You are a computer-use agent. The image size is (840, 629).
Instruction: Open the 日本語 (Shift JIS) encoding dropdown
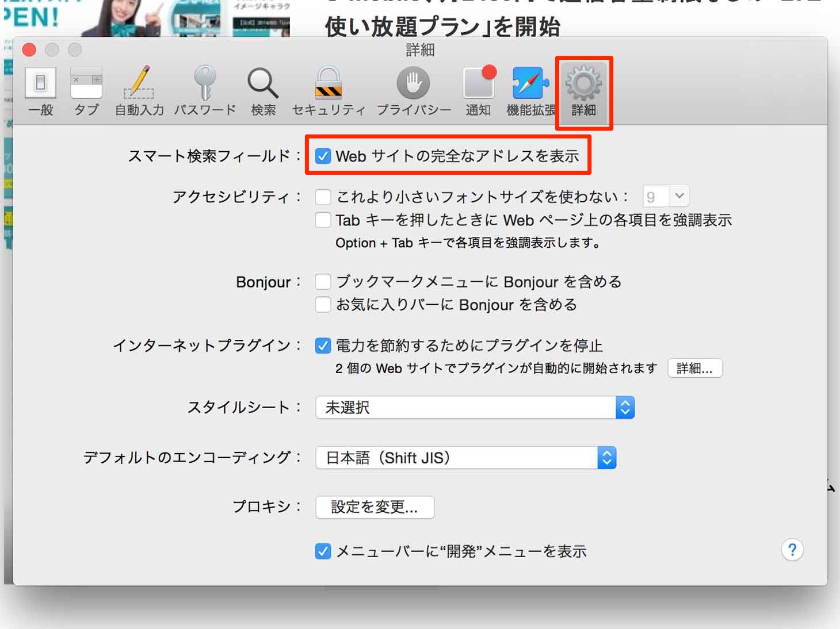466,458
